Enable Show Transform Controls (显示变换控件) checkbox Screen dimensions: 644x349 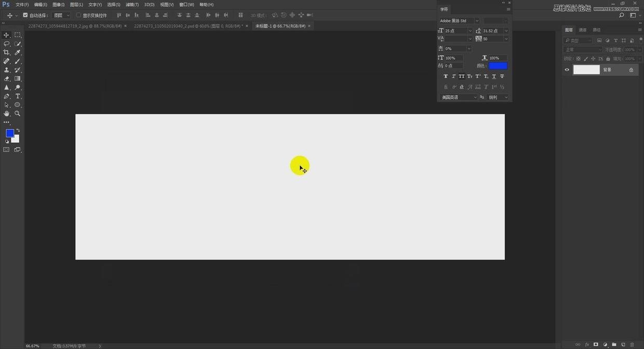[x=78, y=15]
